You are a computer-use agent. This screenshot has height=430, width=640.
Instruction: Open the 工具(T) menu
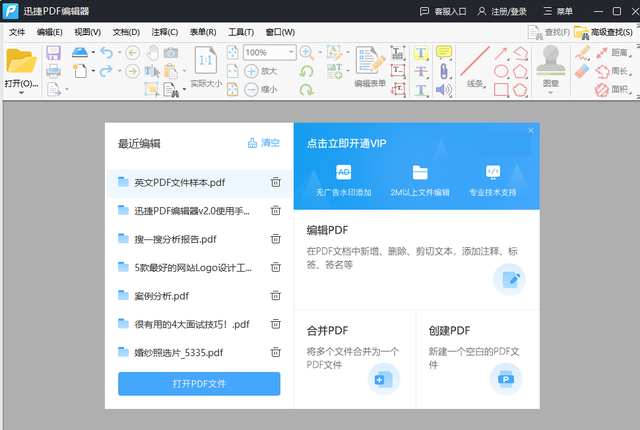tap(241, 32)
